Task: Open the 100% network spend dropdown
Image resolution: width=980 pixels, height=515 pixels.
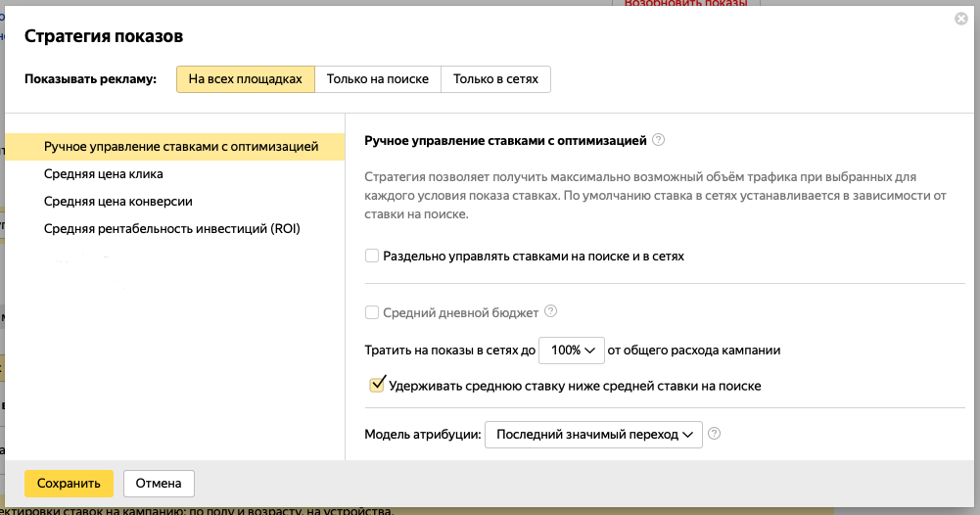Action: tap(573, 350)
